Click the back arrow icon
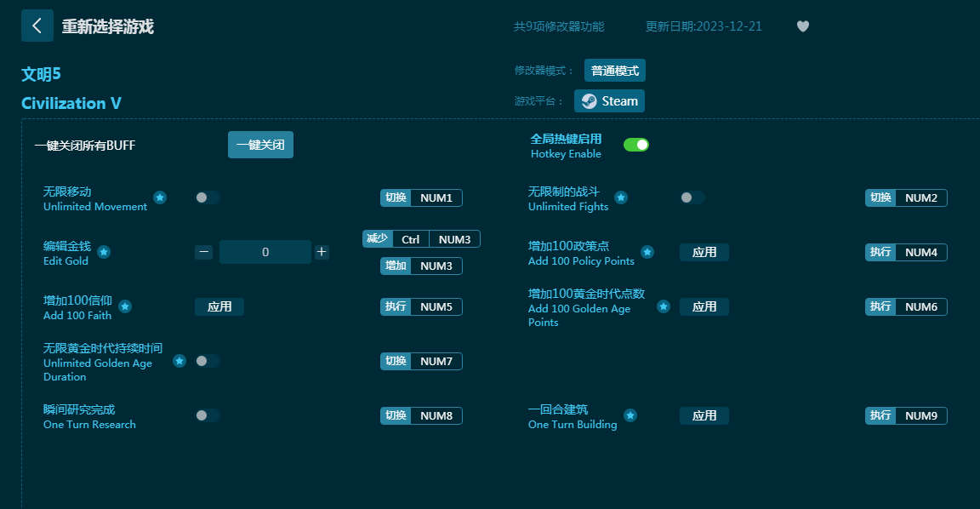The width and height of the screenshot is (980, 509). (x=37, y=26)
